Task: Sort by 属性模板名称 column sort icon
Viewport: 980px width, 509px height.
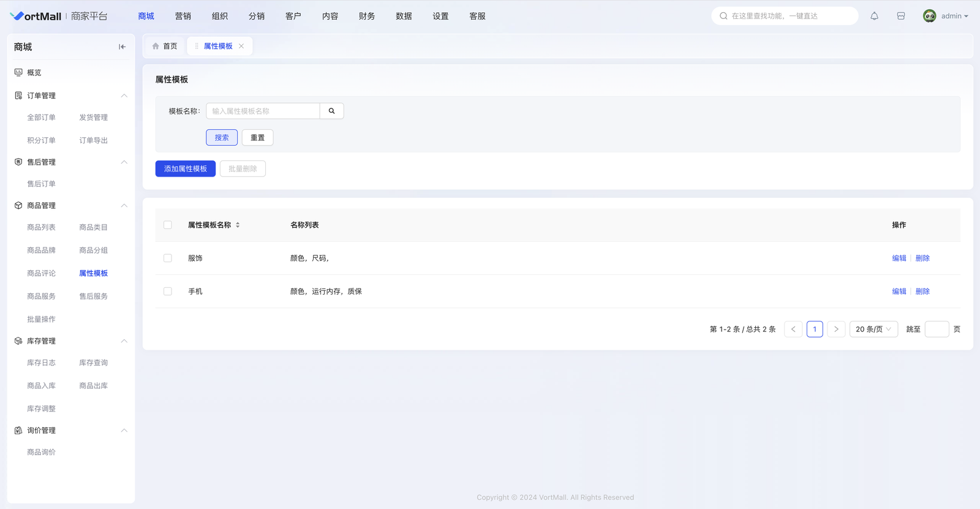Action: [x=238, y=225]
